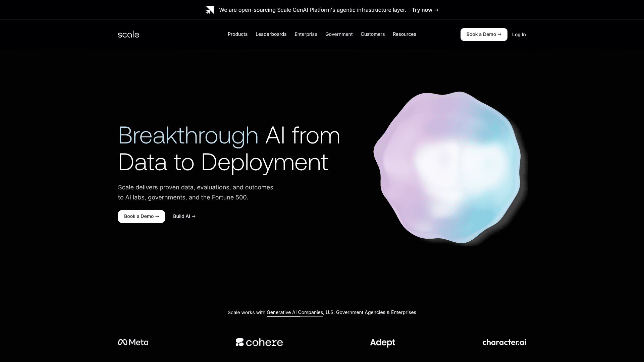
Task: Open the Generative AI Companies link
Action: click(x=294, y=312)
